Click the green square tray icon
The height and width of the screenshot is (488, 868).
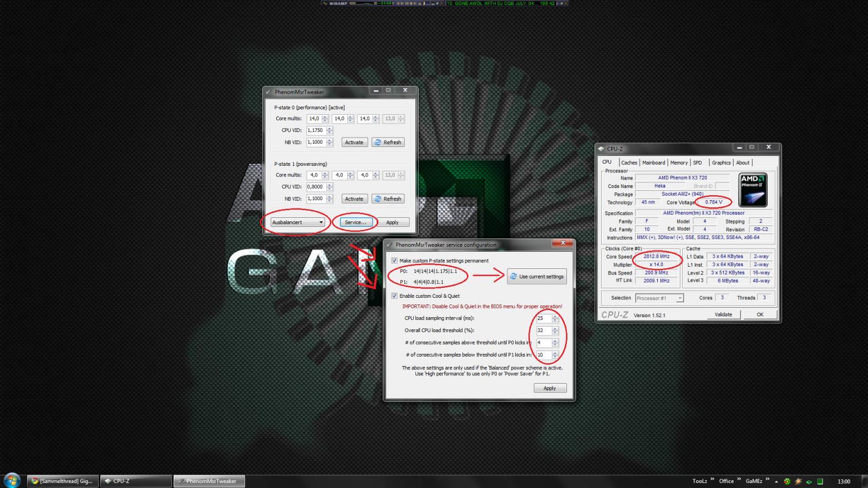tap(820, 481)
